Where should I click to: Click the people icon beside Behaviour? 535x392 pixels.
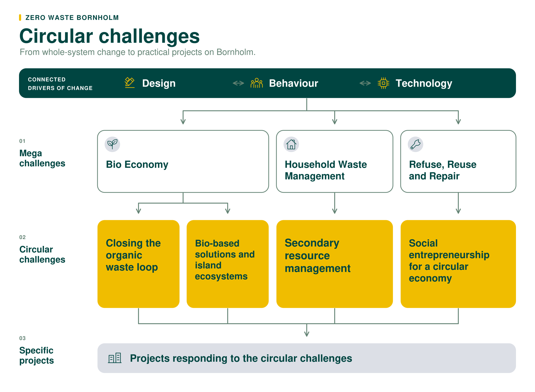click(x=256, y=83)
